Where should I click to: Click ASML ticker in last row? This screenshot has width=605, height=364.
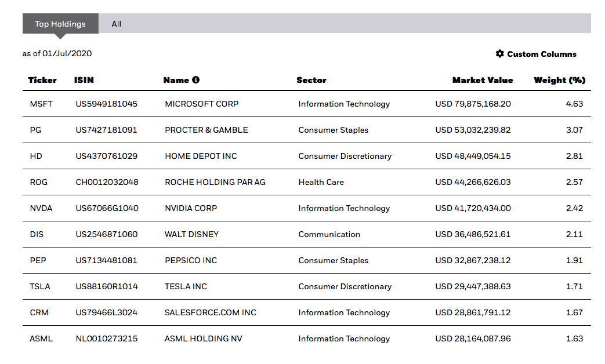[x=41, y=338]
